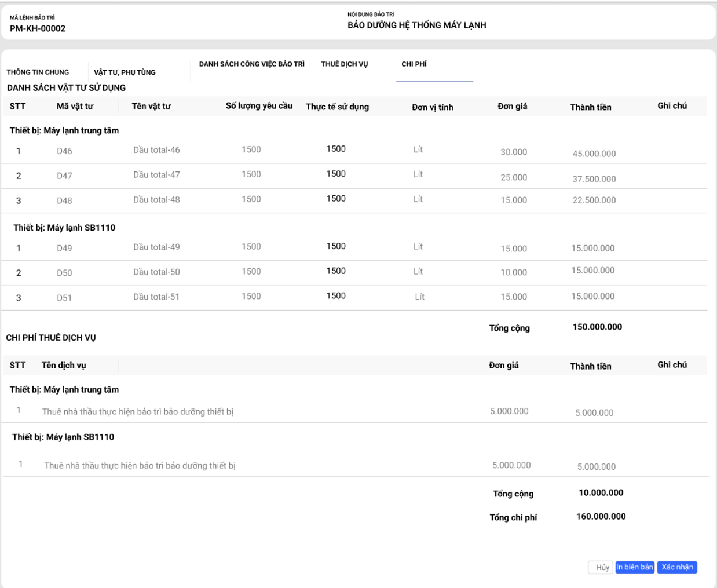717x588 pixels.
Task: Click actual usage value in D48 row
Action: [x=336, y=199]
